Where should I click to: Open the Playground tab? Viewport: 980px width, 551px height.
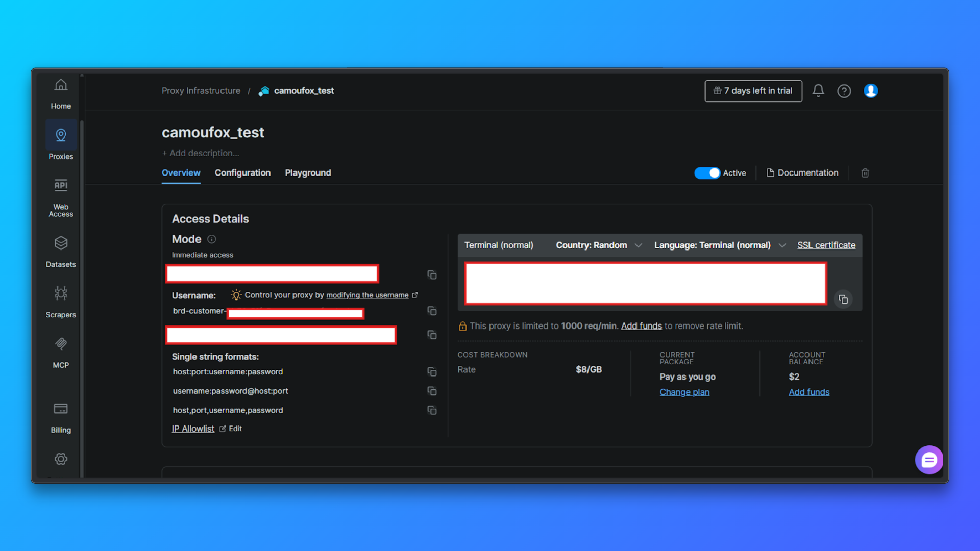click(x=308, y=172)
